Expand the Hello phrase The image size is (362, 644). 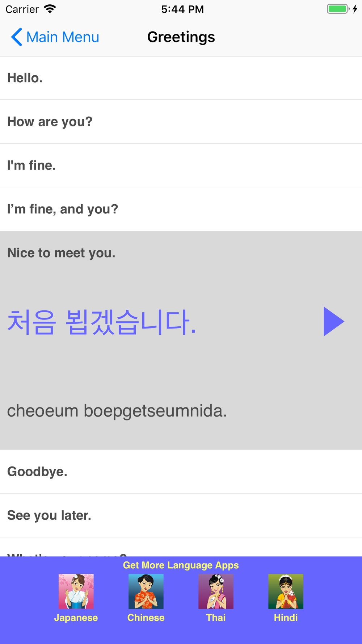point(181,78)
